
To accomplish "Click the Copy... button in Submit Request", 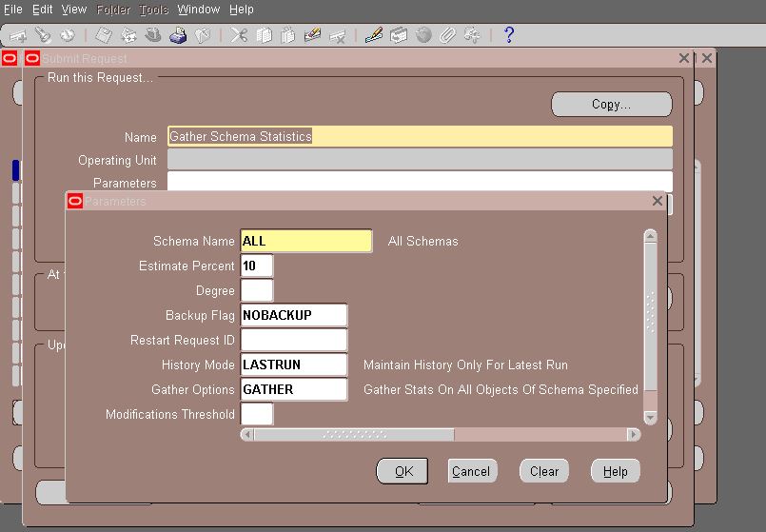I will [612, 104].
